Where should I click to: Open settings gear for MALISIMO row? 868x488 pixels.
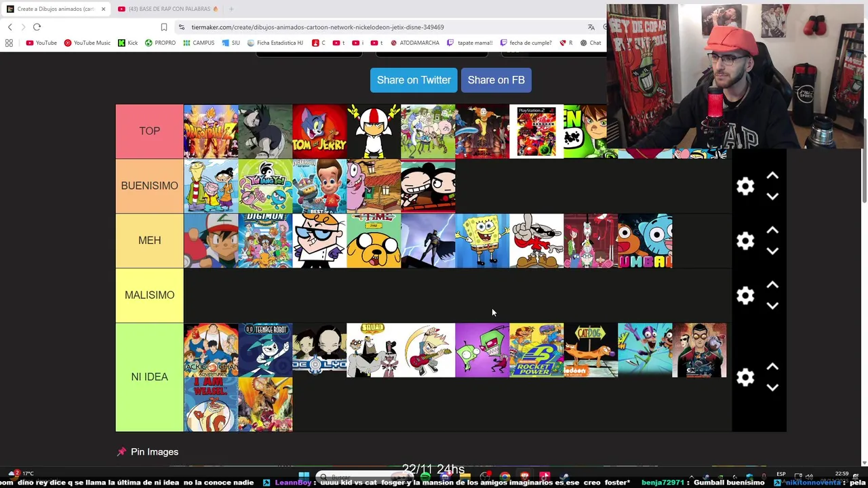point(745,296)
